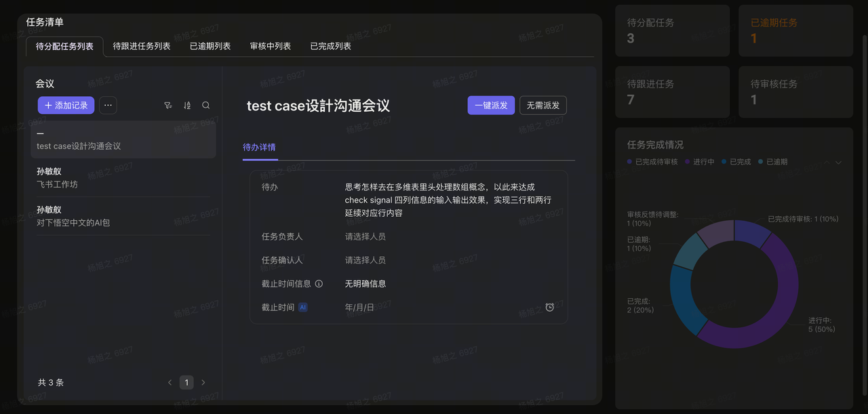
Task: Open the 任务确认人 person selector
Action: [x=366, y=260]
